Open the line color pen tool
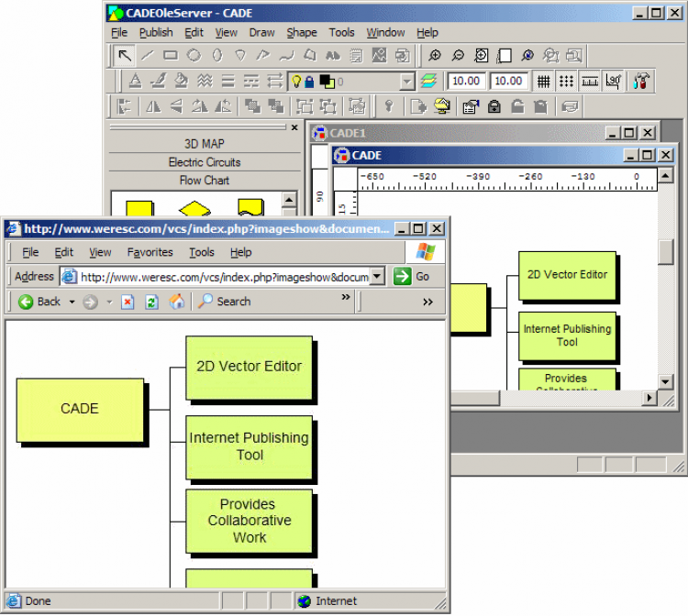The image size is (688, 616). coord(159,81)
